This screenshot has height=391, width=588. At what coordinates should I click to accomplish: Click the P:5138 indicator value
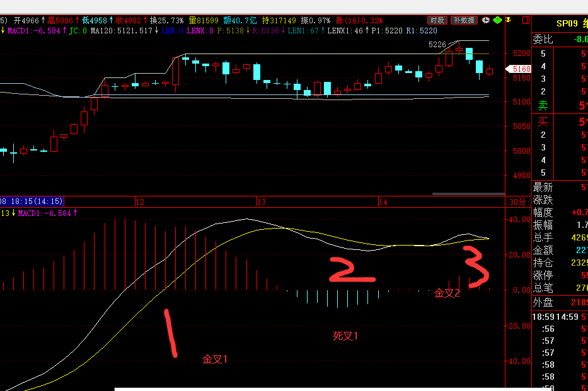231,31
